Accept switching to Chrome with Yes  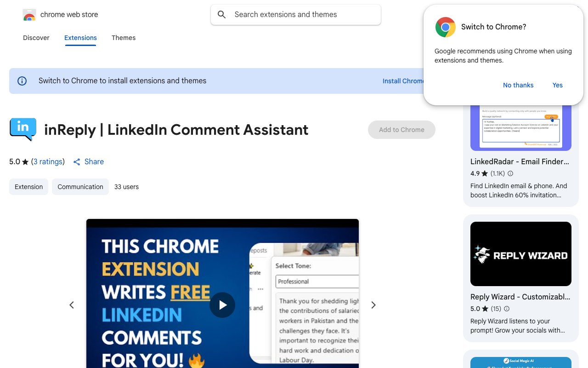tap(557, 85)
